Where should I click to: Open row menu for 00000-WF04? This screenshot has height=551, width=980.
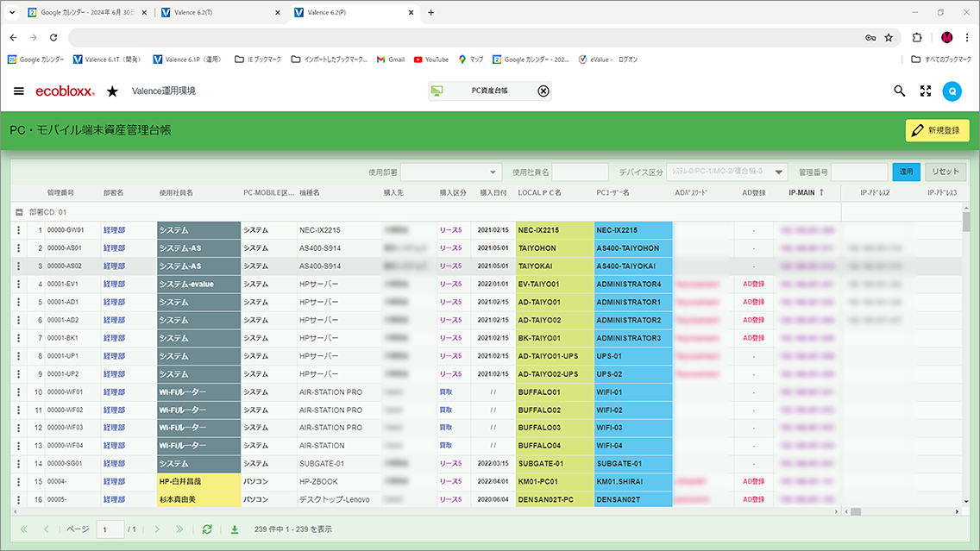tap(19, 446)
